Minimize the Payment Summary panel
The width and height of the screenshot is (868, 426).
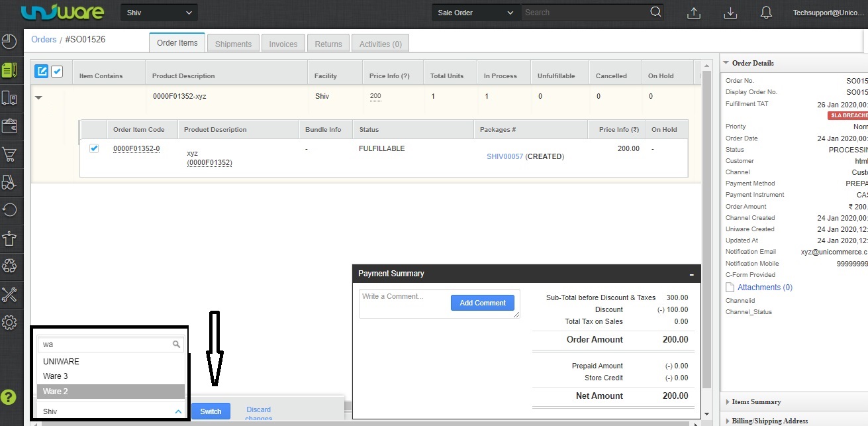pos(691,274)
